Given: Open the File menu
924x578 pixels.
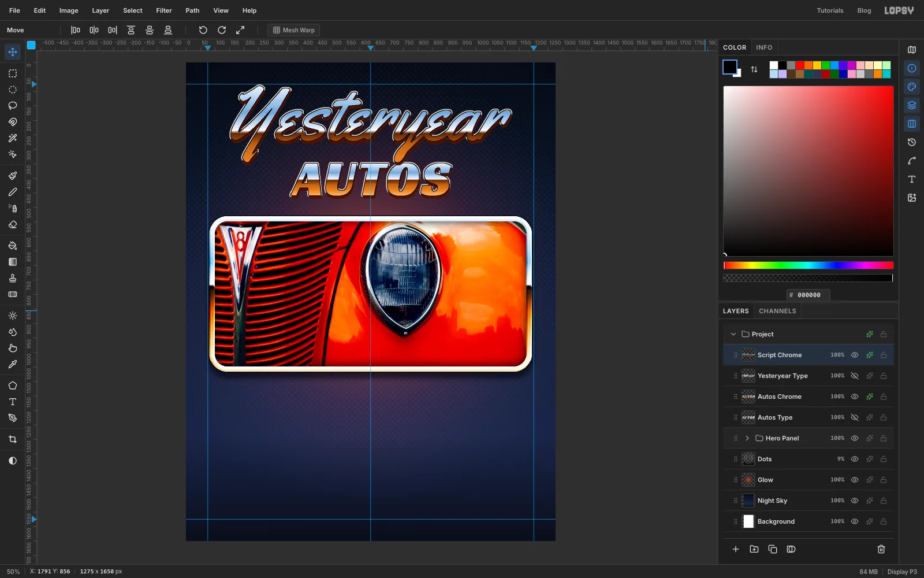Looking at the screenshot, I should [14, 10].
